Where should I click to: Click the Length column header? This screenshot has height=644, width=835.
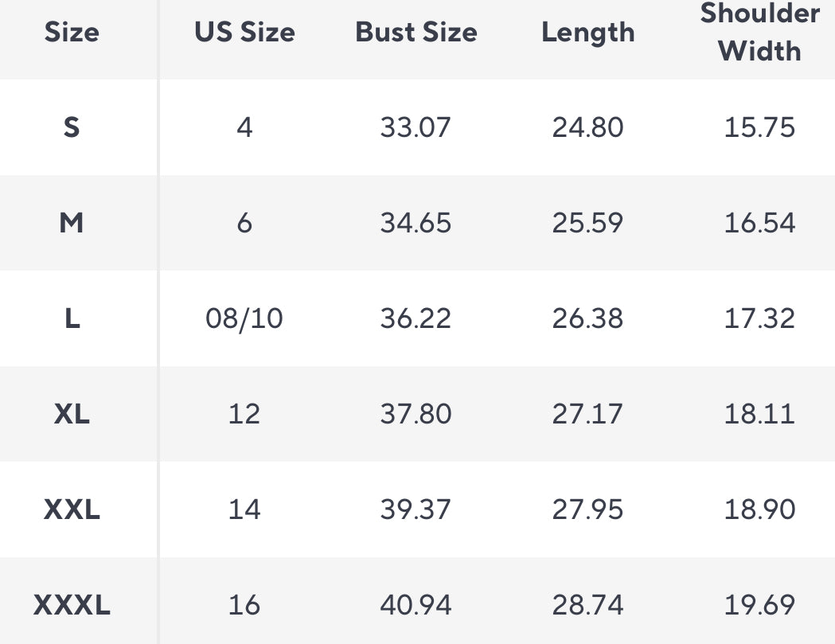587,33
